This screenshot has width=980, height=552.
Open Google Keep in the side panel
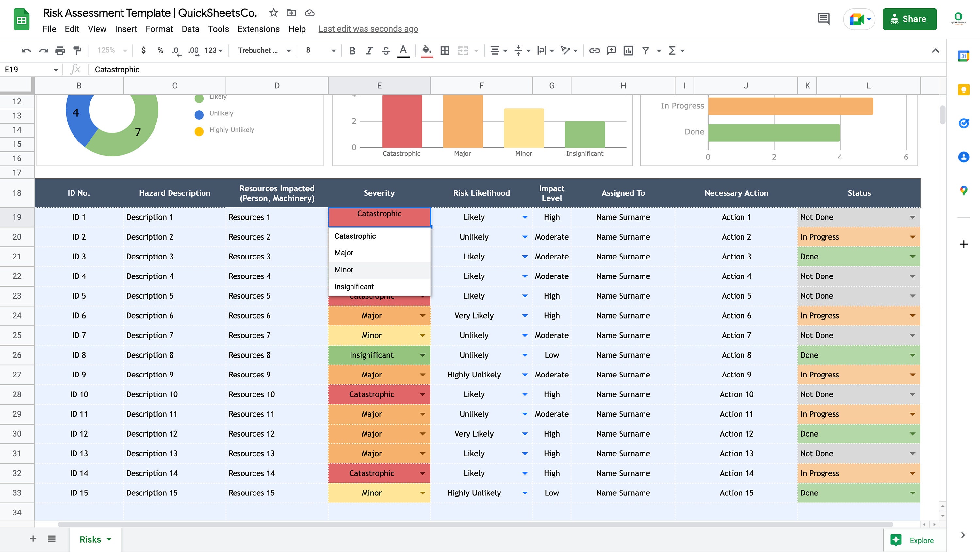(x=964, y=90)
